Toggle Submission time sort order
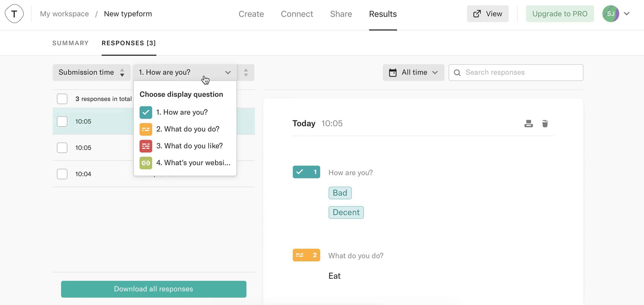This screenshot has height=305, width=644. click(91, 72)
